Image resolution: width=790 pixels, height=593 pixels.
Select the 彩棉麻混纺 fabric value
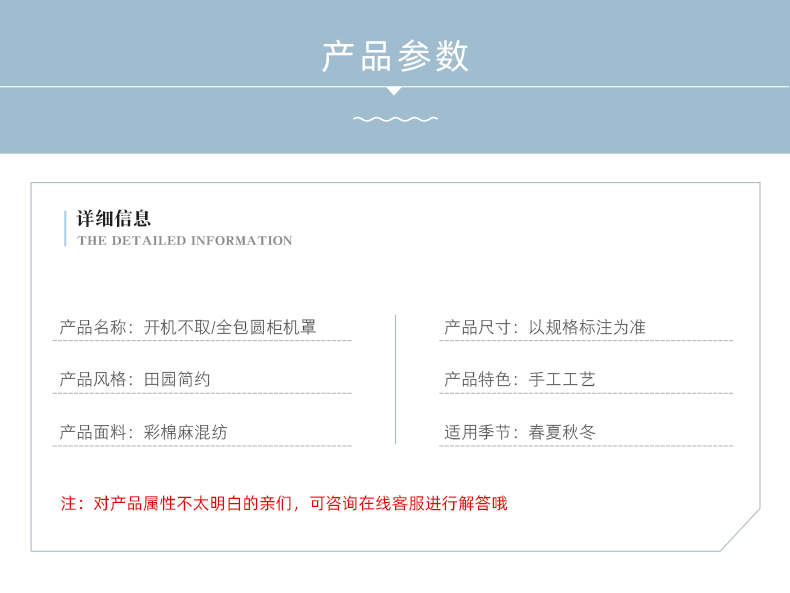point(185,432)
